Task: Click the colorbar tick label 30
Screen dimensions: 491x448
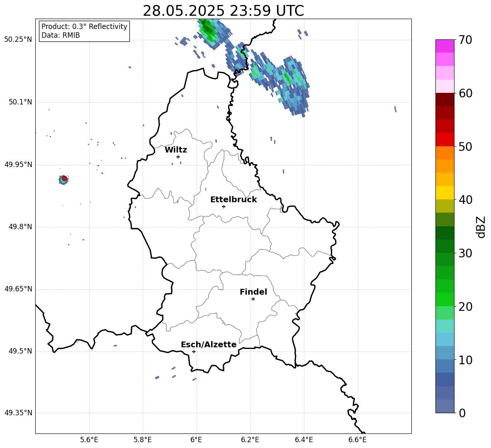Action: point(465,253)
